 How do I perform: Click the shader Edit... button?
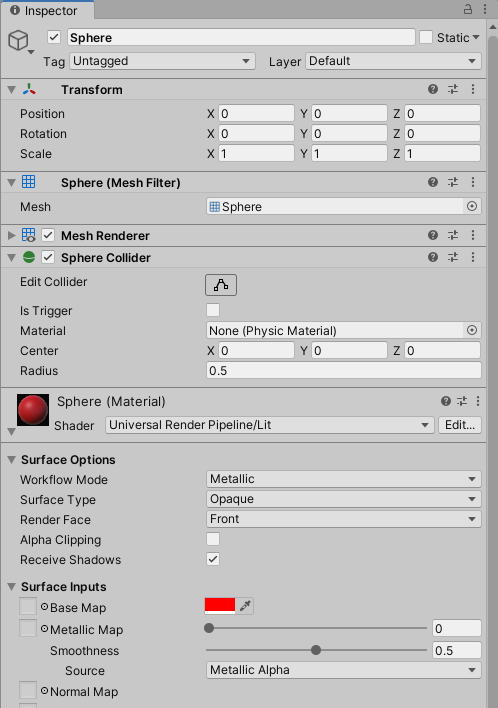460,425
